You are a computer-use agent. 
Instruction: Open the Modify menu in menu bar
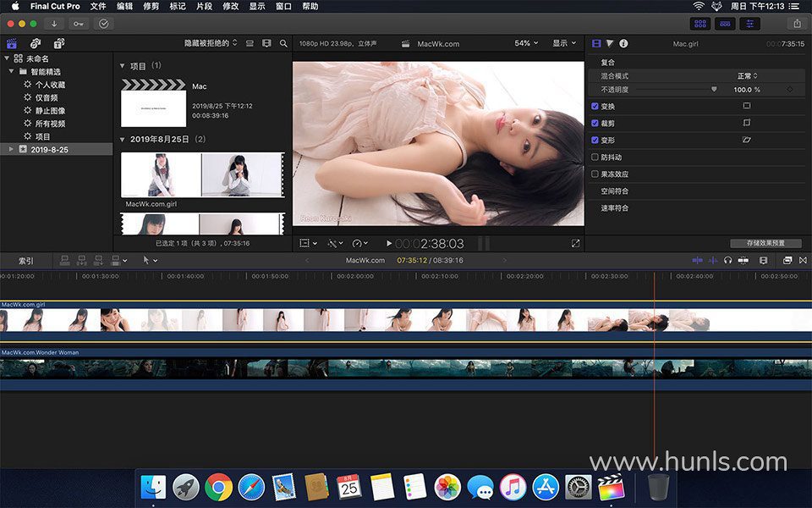230,6
